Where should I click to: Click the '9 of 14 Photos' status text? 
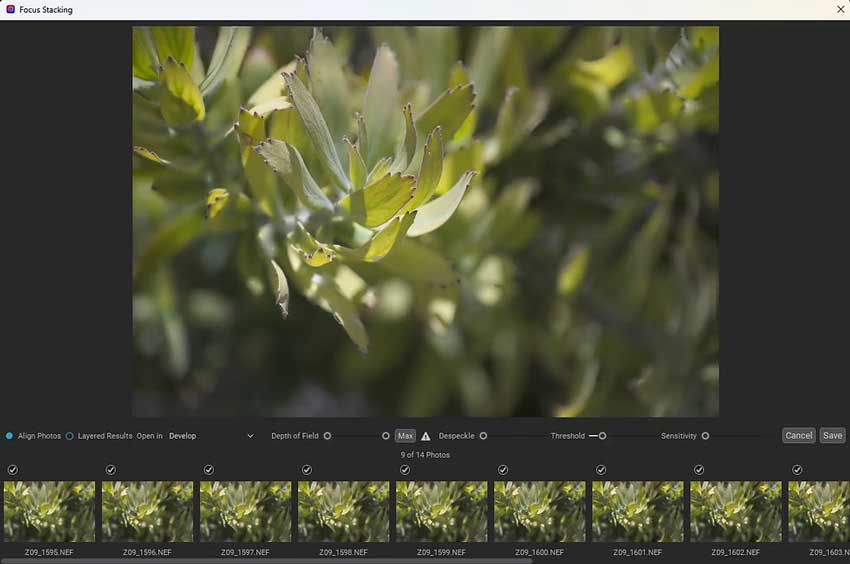click(426, 454)
